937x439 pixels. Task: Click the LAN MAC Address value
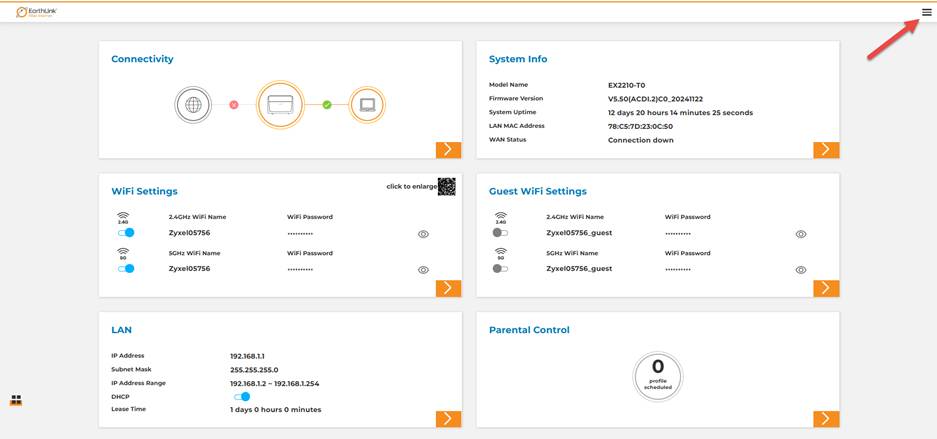tap(640, 127)
